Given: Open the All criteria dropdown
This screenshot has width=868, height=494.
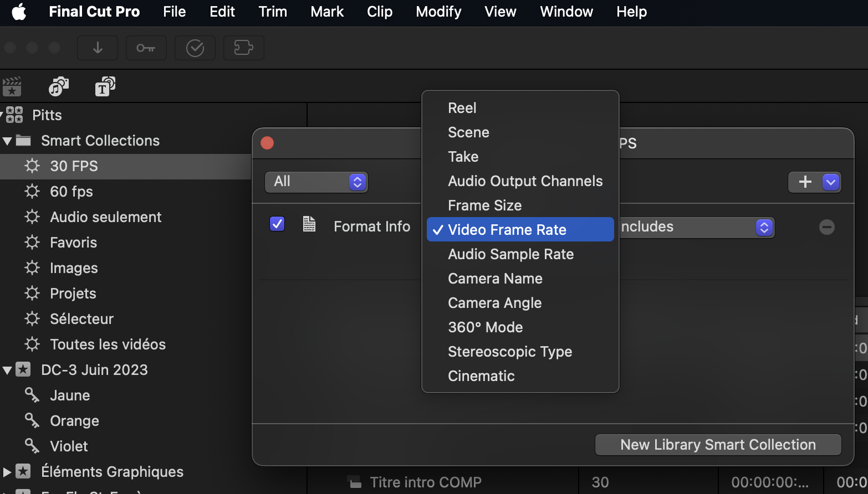Looking at the screenshot, I should tap(316, 182).
